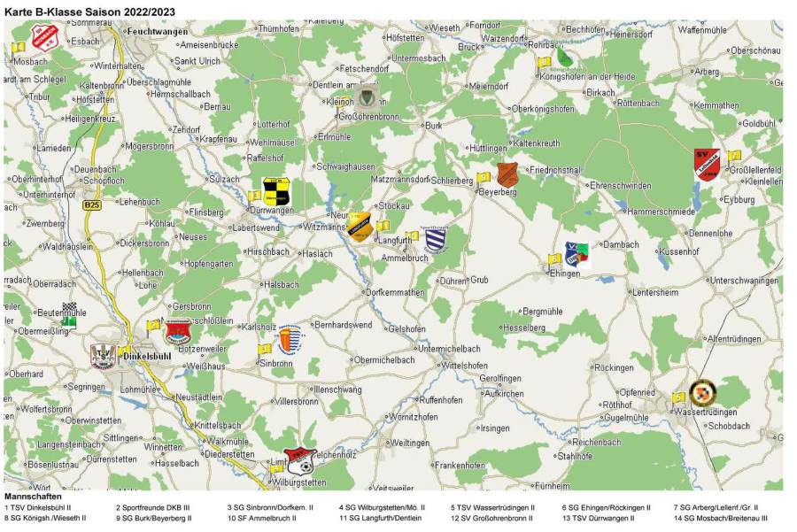Viewport: 797px width, 532px height.
Task: Click the yellow flag near Königshofen
Action: [x=544, y=63]
